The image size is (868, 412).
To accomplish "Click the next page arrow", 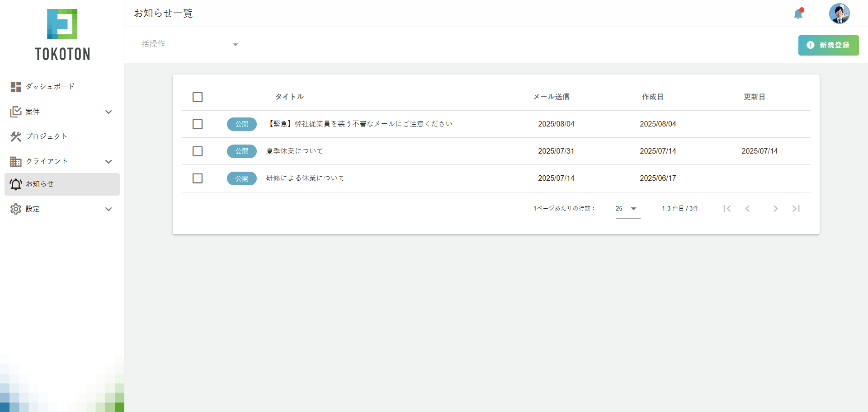I will click(x=775, y=208).
